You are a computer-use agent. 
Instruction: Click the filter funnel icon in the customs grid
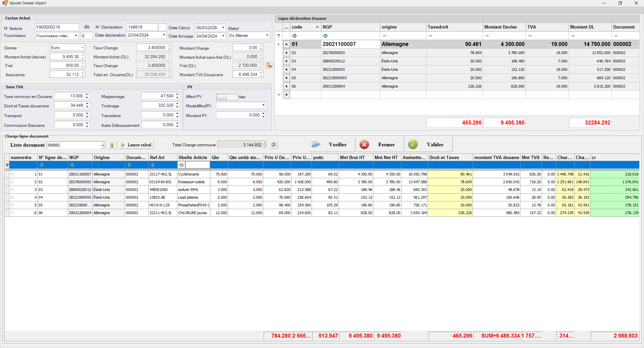coord(279,36)
